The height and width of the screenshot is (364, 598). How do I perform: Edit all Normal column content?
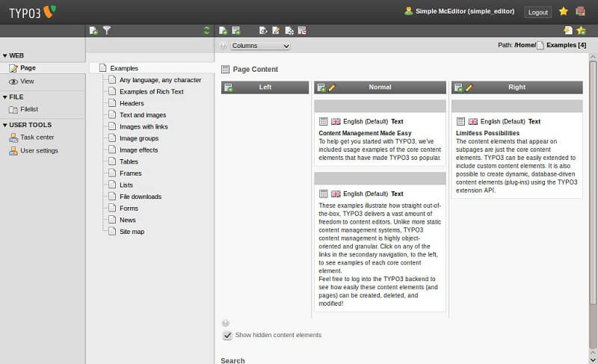pos(332,87)
